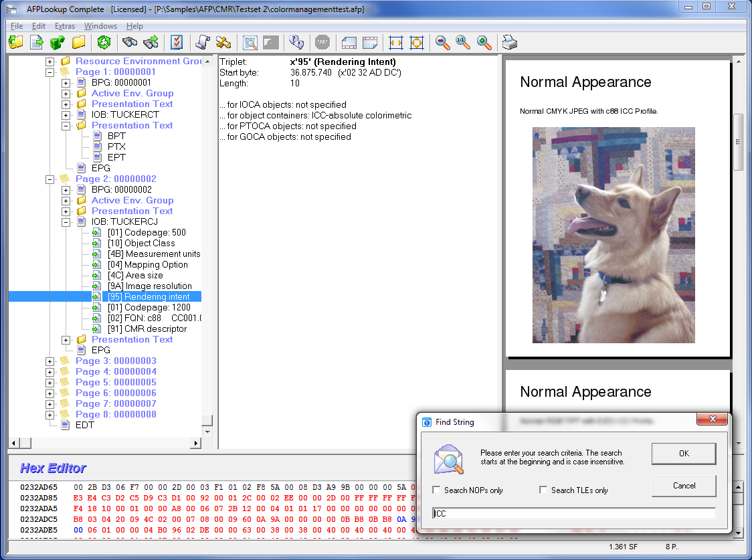Screen dimensions: 752x560
Task: Click the binoculars with green arrow icon
Action: point(151,43)
